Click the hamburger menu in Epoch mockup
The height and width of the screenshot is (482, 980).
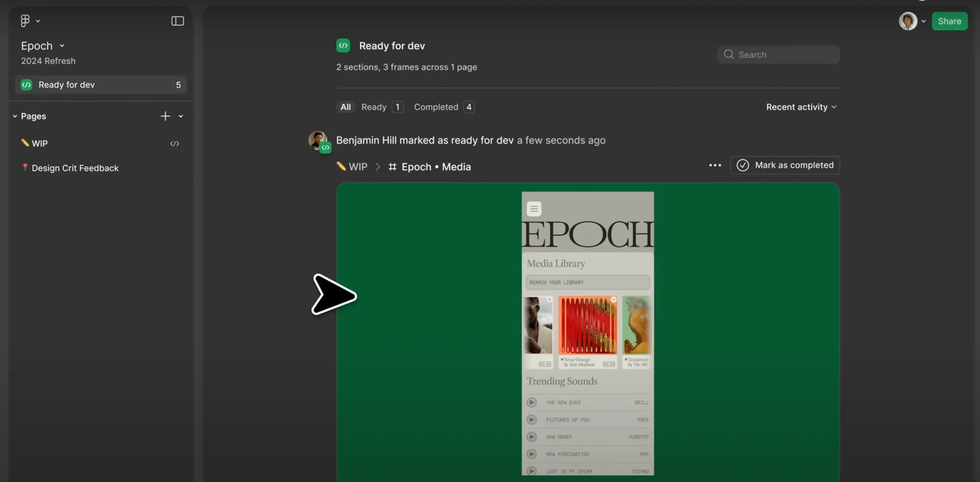(534, 209)
